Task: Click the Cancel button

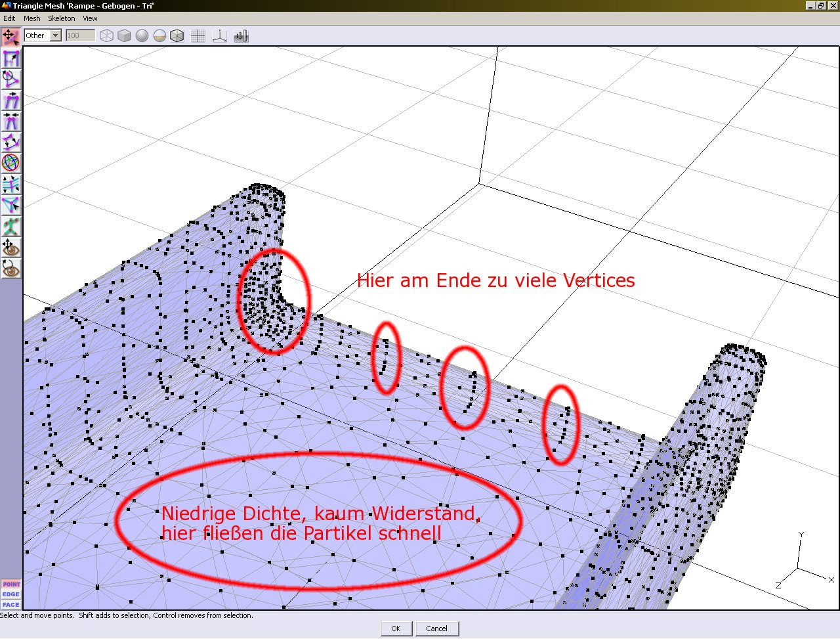Action: click(x=436, y=628)
